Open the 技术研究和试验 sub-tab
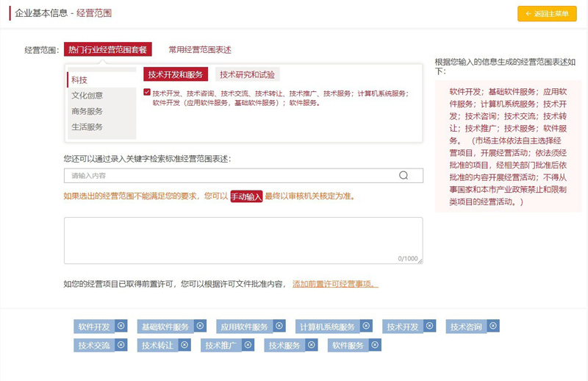 (247, 74)
